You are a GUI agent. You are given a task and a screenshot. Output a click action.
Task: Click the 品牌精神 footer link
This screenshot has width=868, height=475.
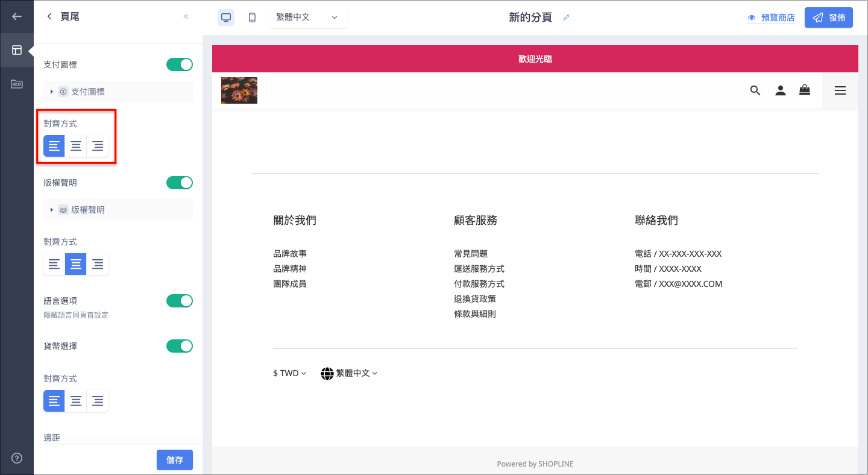pyautogui.click(x=290, y=269)
